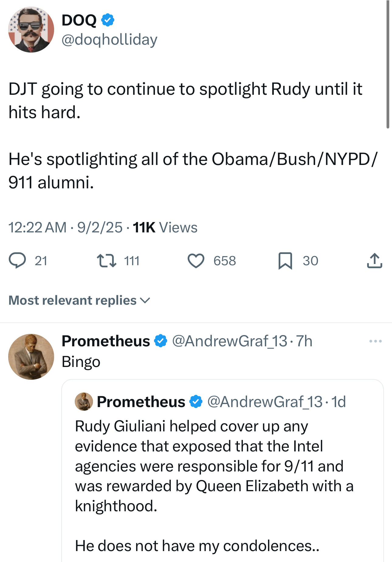Tap the reply speech bubble icon
Screen dimensions: 392x562
[x=17, y=261]
